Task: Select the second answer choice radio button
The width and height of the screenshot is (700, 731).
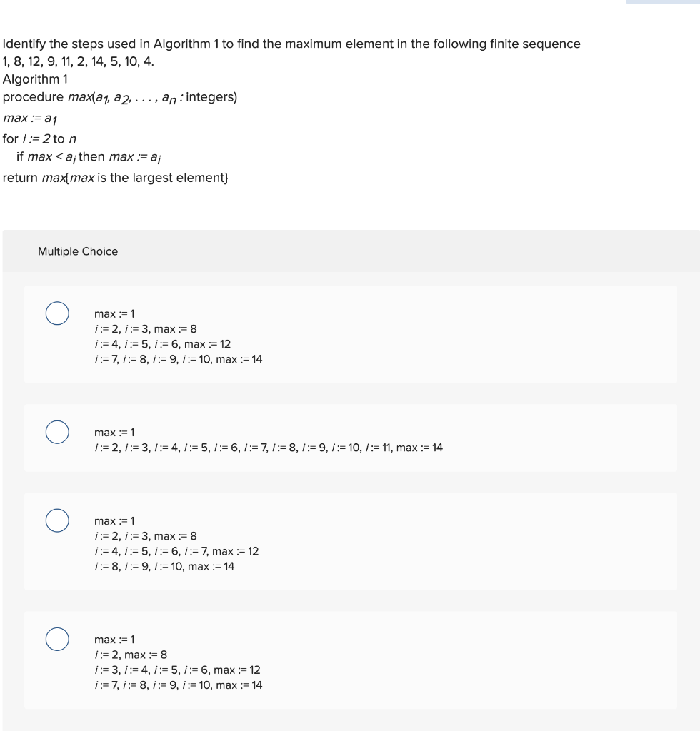Action: [x=57, y=431]
